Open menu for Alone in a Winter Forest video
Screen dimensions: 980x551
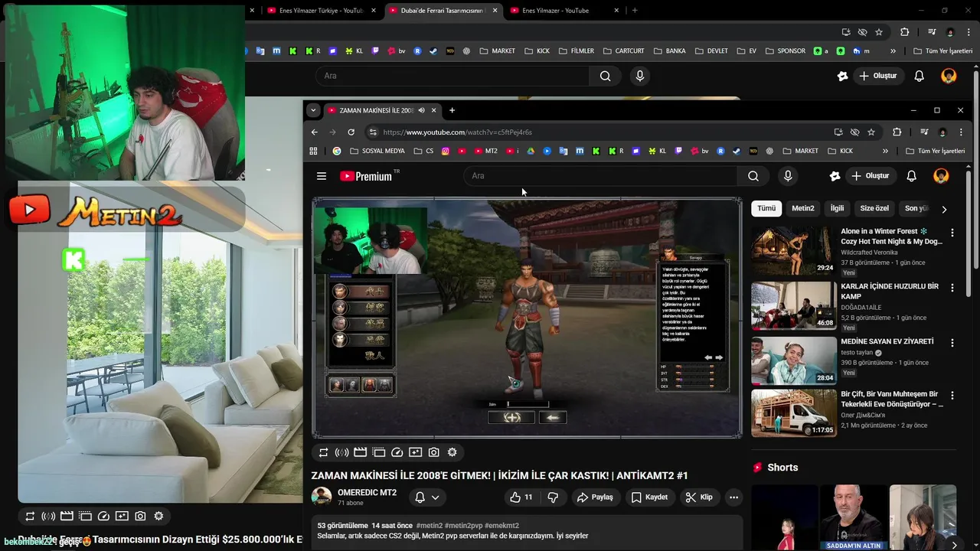click(x=952, y=233)
